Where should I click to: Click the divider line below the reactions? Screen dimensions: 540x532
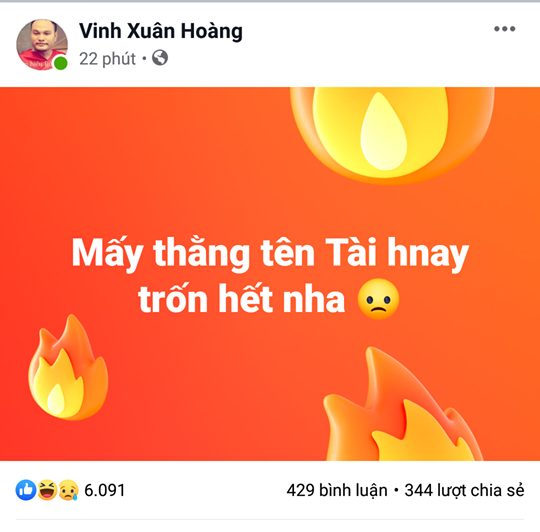270,519
